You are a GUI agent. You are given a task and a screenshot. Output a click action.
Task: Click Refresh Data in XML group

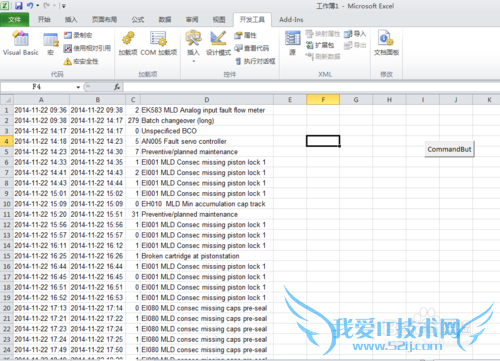(x=322, y=56)
